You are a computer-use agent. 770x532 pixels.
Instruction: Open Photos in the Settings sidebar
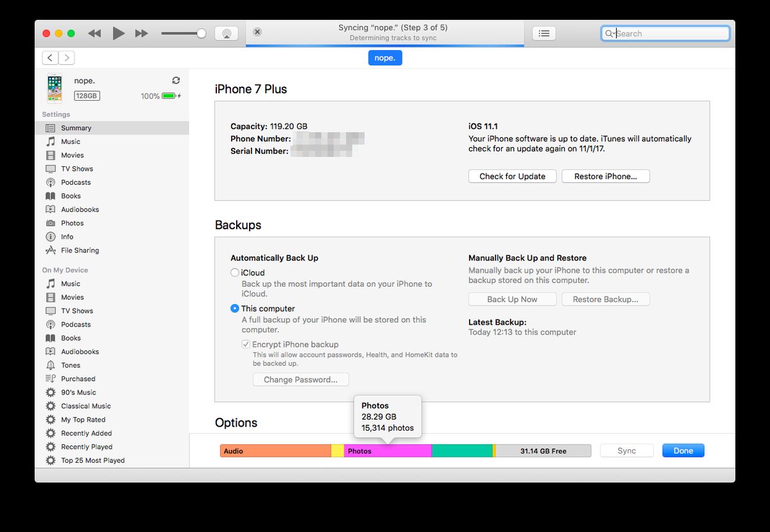pos(72,223)
